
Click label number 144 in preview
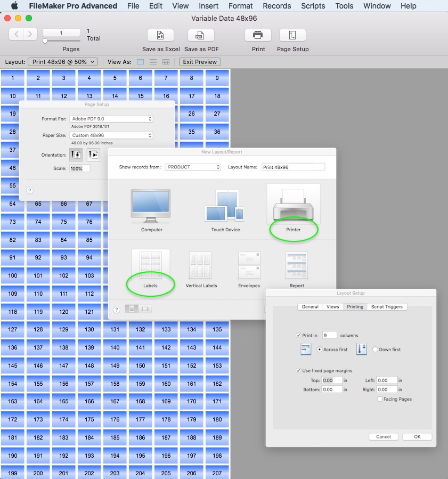point(217,347)
